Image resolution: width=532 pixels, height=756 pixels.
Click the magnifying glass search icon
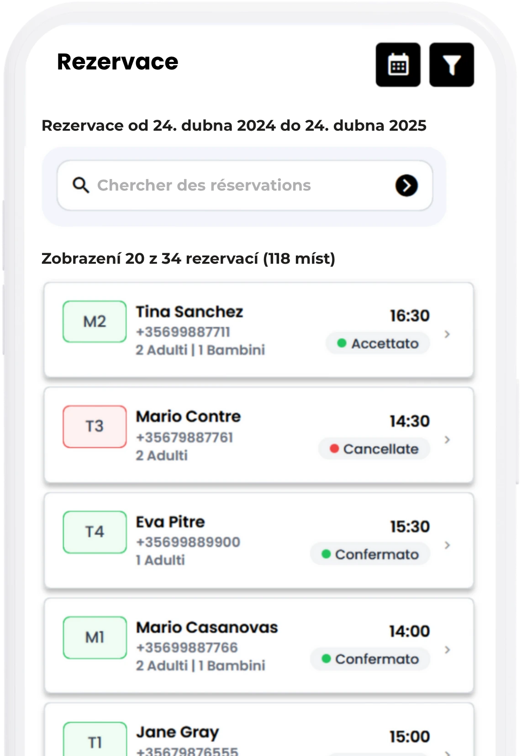click(x=81, y=185)
